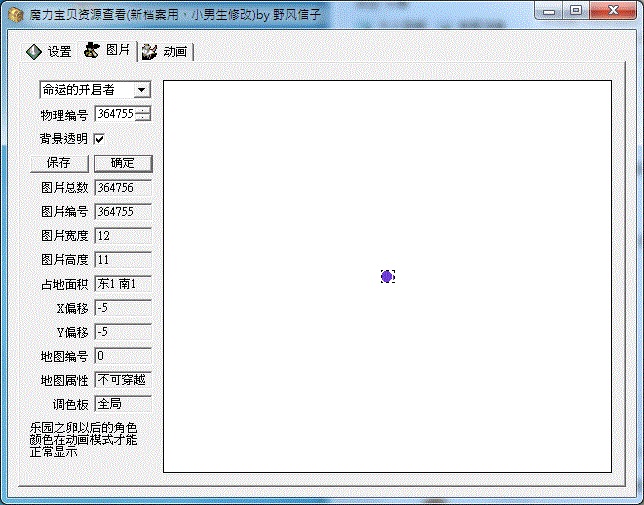
Task: Minimize the resource viewer window
Action: pos(549,10)
